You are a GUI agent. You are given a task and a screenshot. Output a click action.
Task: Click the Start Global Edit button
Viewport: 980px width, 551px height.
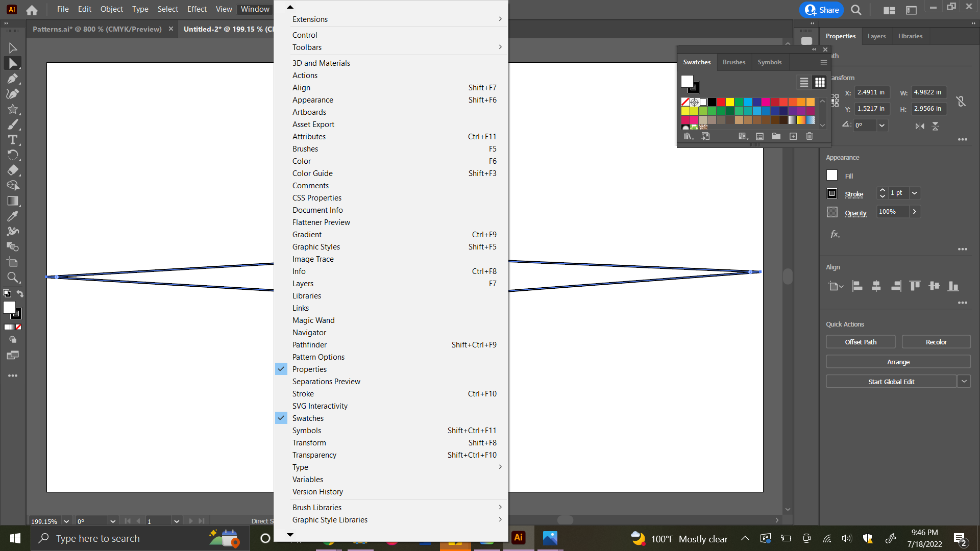pyautogui.click(x=891, y=381)
